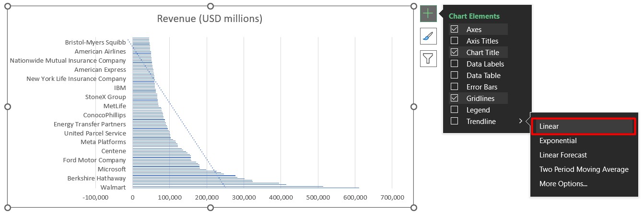
Task: Click the MetLife axis label
Action: click(x=115, y=106)
